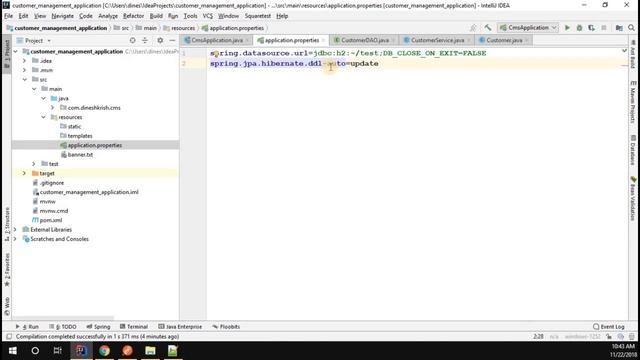Image resolution: width=640 pixels, height=360 pixels.
Task: Stop the running process button
Action: [604, 28]
